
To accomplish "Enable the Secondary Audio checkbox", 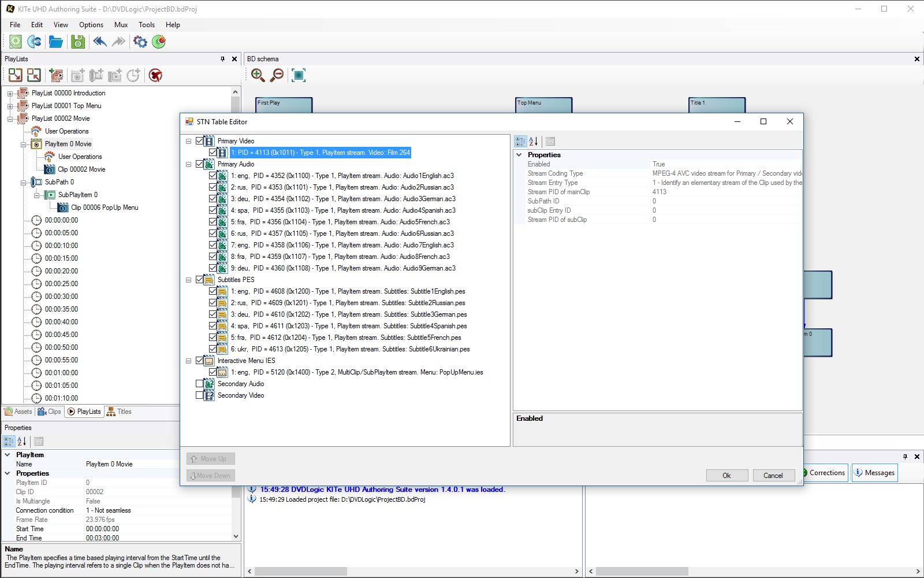I will (200, 384).
